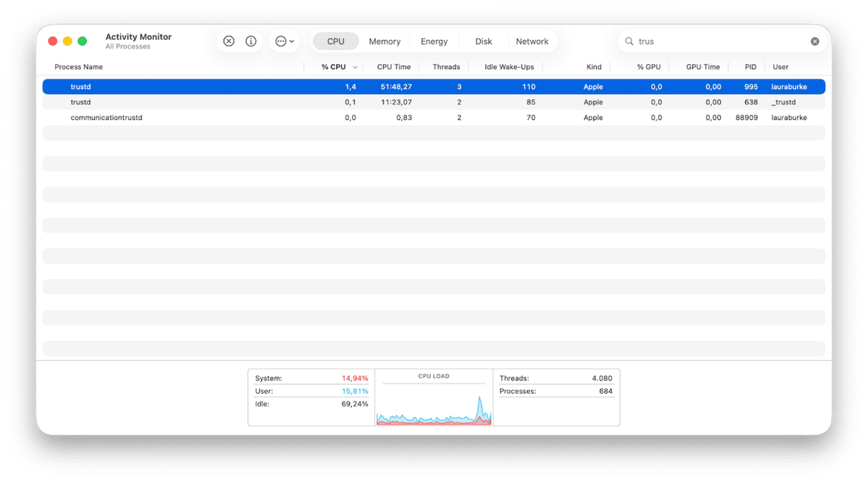Viewport: 868px width, 483px height.
Task: Switch to the Memory tab
Action: [385, 41]
